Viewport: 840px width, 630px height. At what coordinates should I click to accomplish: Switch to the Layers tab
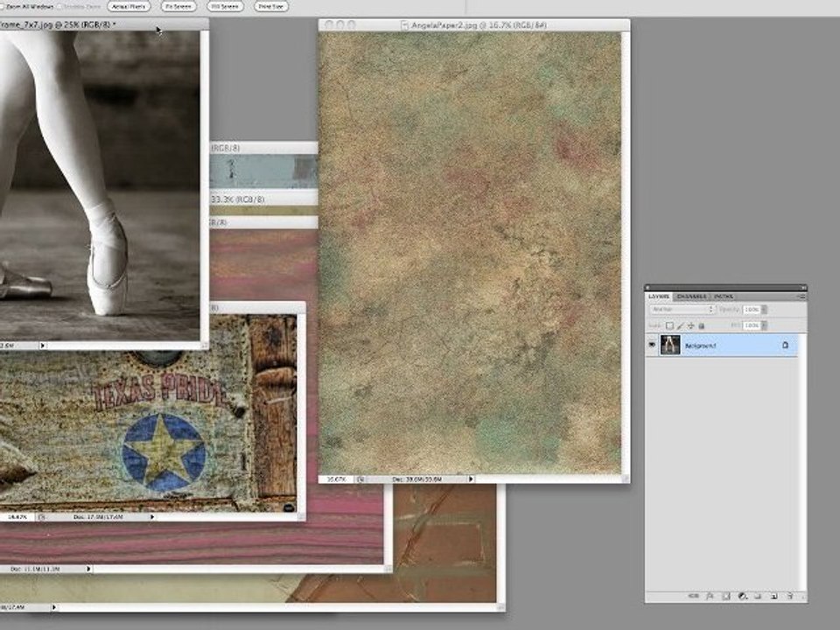point(658,297)
